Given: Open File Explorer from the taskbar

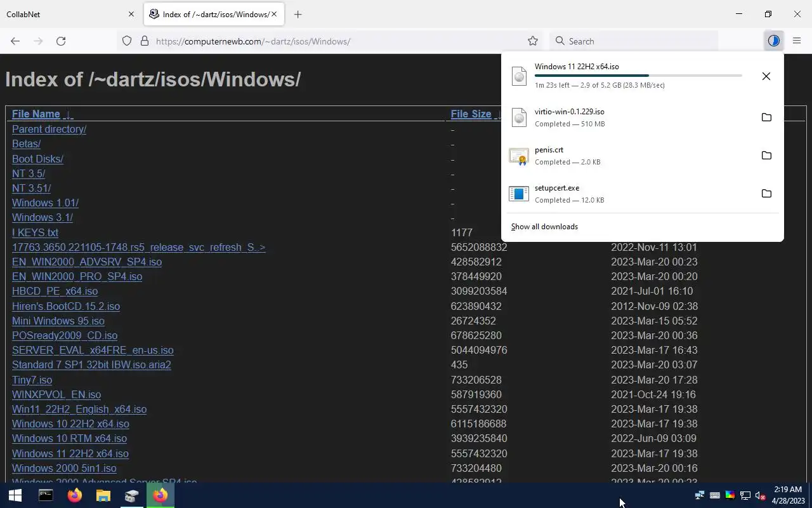Looking at the screenshot, I should tap(103, 495).
